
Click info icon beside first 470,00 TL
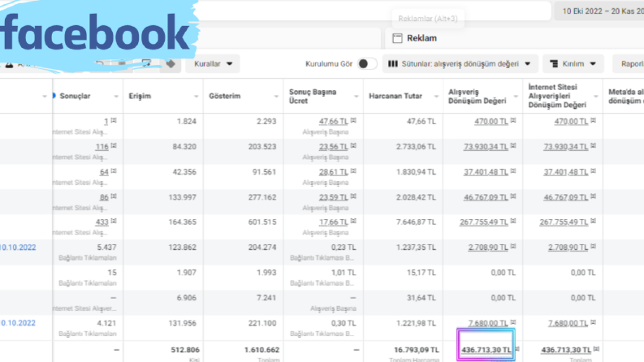[x=513, y=121]
